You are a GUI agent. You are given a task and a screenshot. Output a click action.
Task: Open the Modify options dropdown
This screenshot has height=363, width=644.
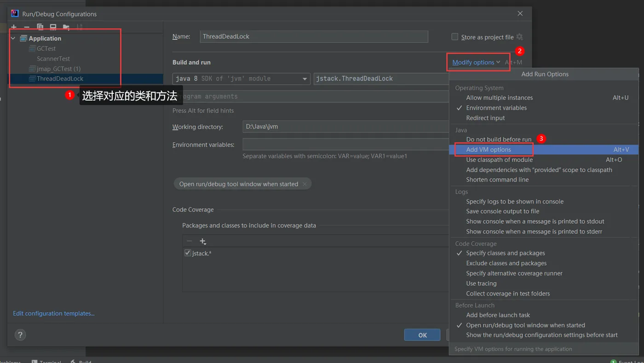[x=476, y=62]
